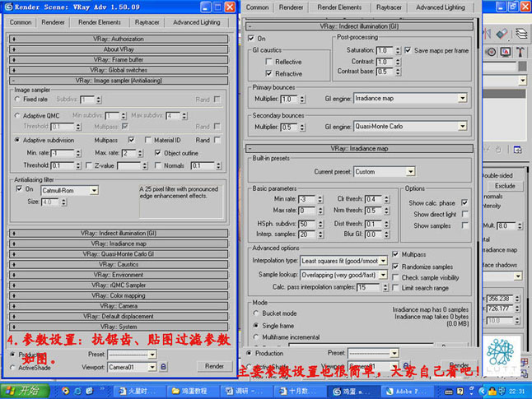Increase Max. rate spinner in Adaptive subdivision
Viewport: 532px width, 399px height.
point(141,151)
